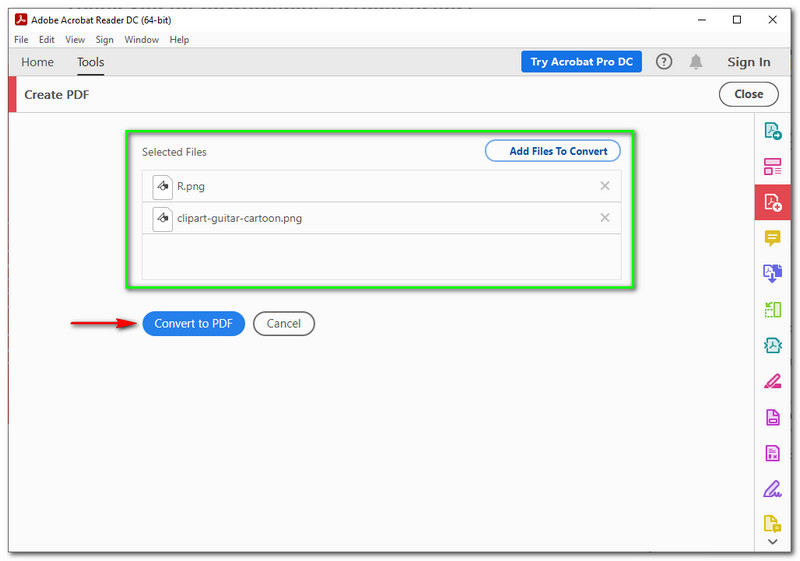Open the Comment tool in sidebar

(772, 238)
